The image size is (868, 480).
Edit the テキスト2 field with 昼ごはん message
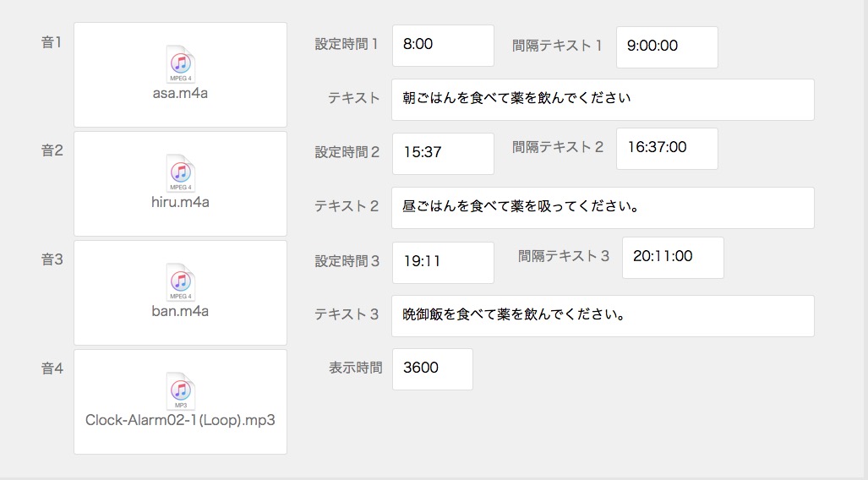pos(603,208)
